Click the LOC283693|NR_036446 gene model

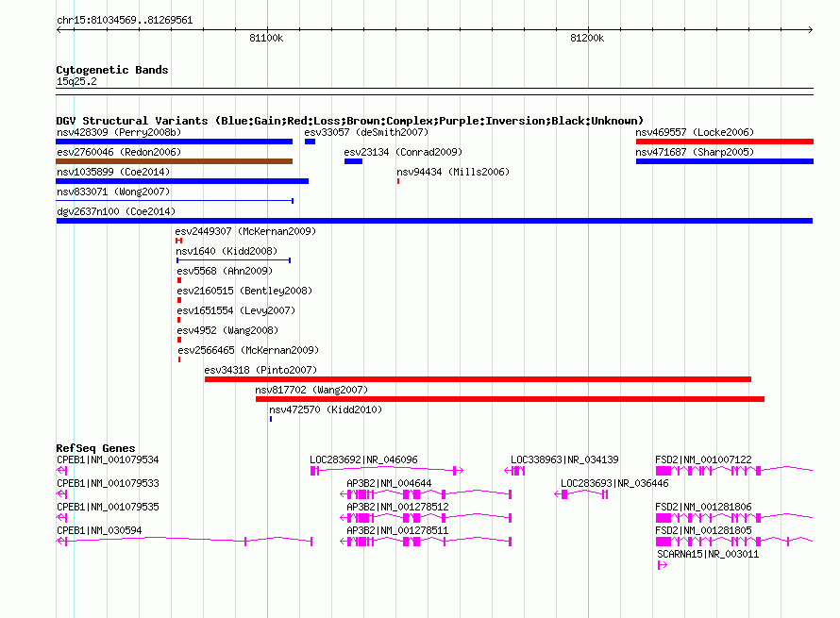[581, 493]
